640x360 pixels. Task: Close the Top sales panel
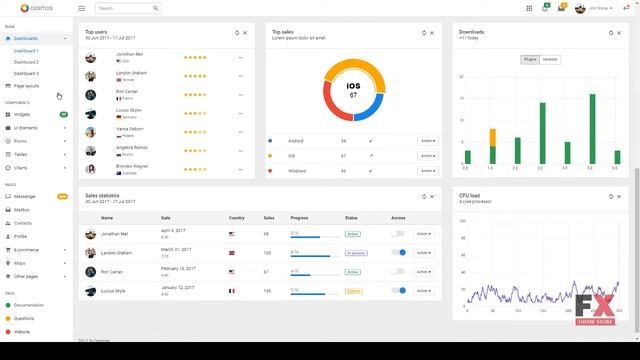click(x=432, y=33)
